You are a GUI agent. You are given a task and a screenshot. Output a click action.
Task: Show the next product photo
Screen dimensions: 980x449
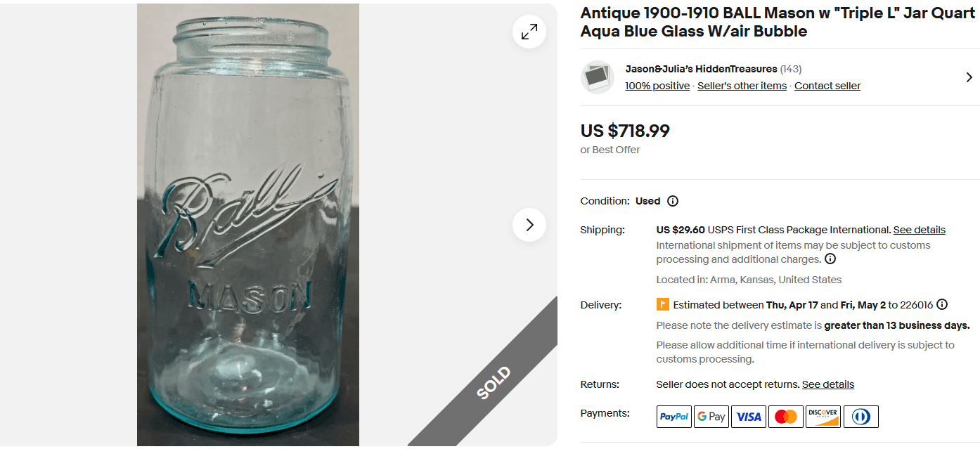click(529, 225)
